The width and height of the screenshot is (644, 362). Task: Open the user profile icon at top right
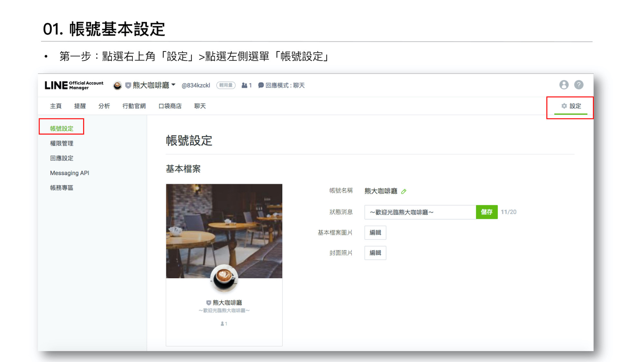[563, 85]
